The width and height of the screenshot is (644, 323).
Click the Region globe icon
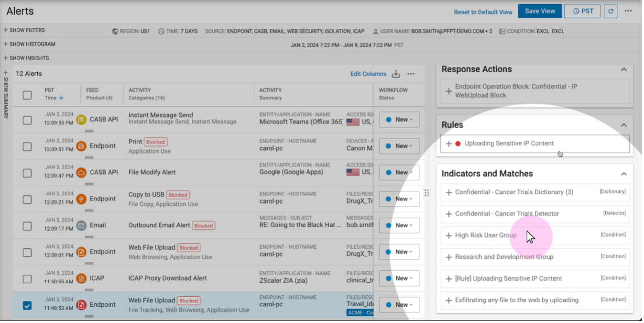click(x=115, y=32)
